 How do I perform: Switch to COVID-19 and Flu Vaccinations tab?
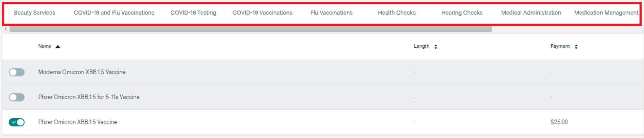(x=114, y=13)
